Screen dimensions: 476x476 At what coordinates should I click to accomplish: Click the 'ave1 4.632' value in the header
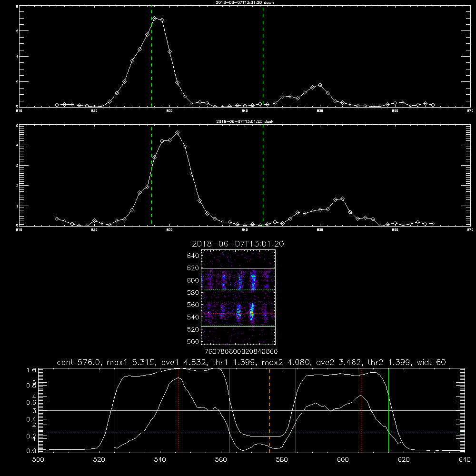point(183,362)
